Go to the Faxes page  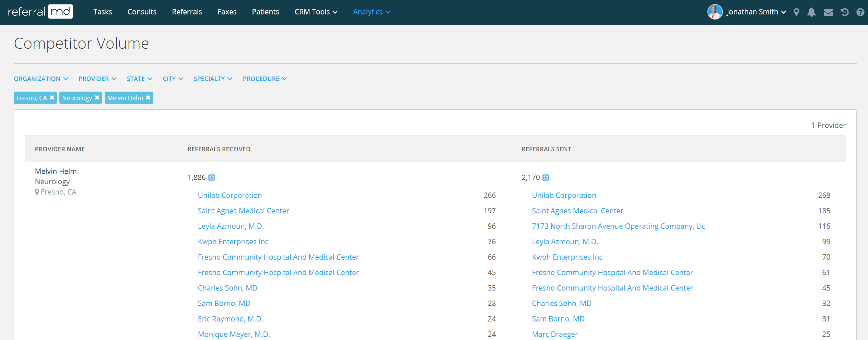pos(227,12)
